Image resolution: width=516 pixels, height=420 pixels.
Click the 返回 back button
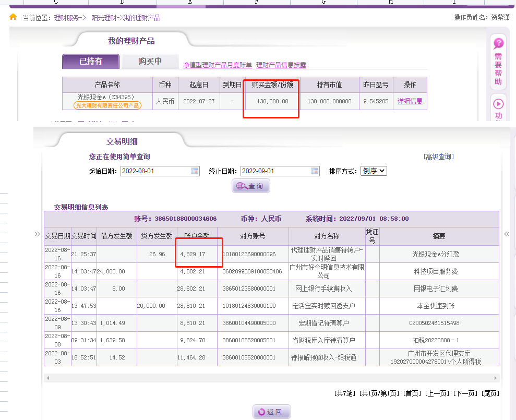pyautogui.click(x=271, y=412)
